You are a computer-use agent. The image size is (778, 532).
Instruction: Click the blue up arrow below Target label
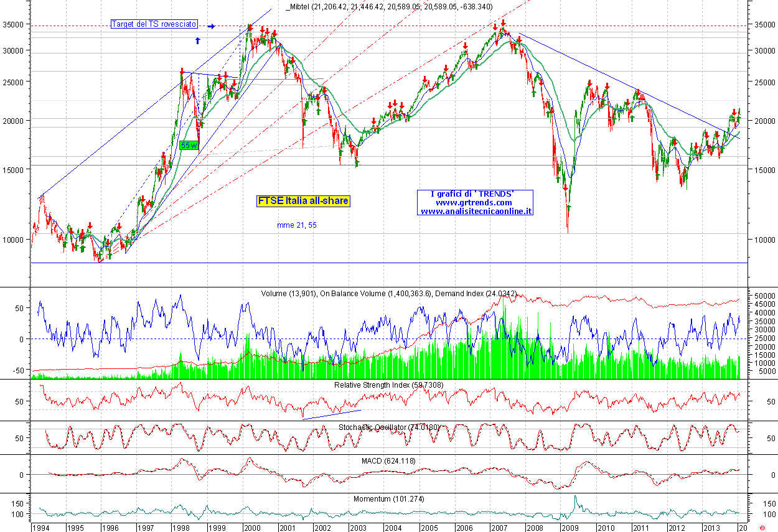coord(197,40)
